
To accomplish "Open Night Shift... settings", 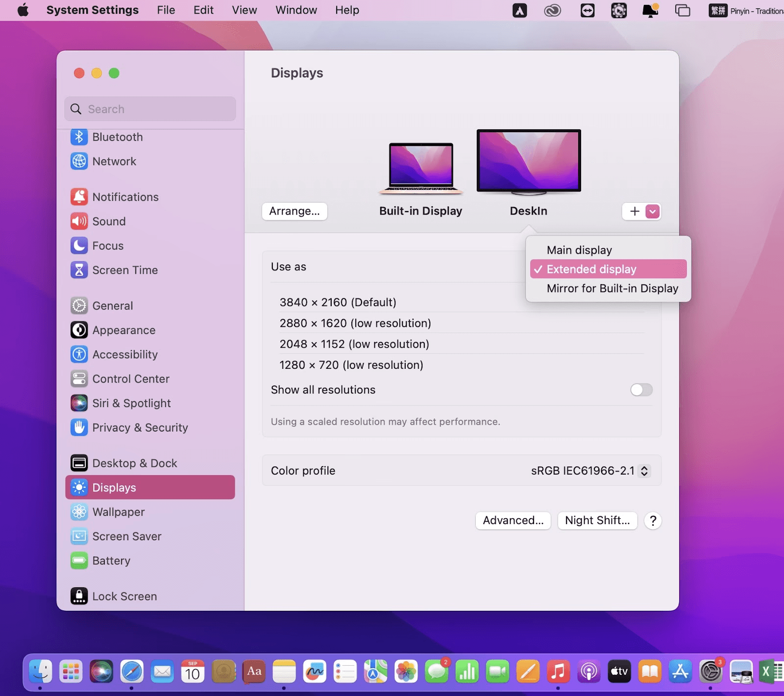I will tap(597, 520).
